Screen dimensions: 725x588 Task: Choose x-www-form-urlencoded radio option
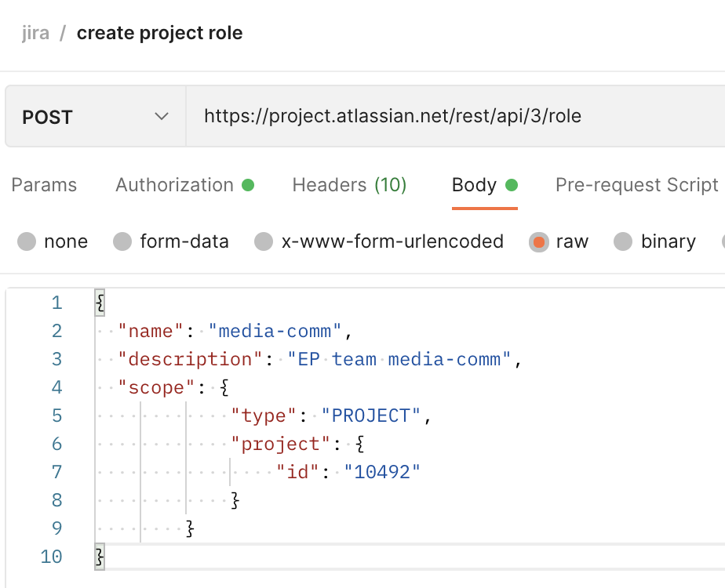pyautogui.click(x=264, y=241)
